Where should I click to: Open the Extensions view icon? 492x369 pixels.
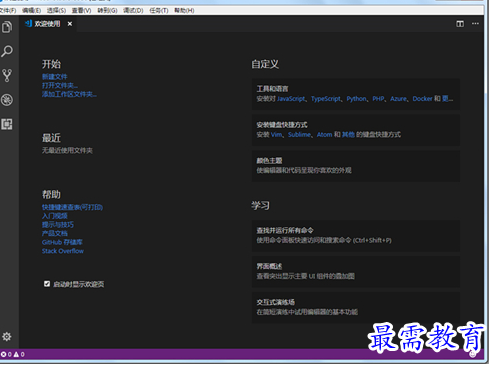click(x=7, y=124)
